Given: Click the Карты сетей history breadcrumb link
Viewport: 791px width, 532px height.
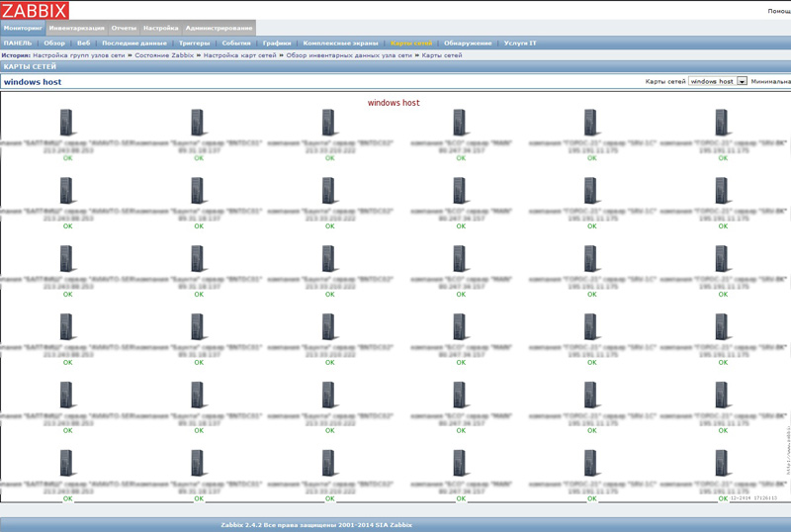Looking at the screenshot, I should coord(442,55).
